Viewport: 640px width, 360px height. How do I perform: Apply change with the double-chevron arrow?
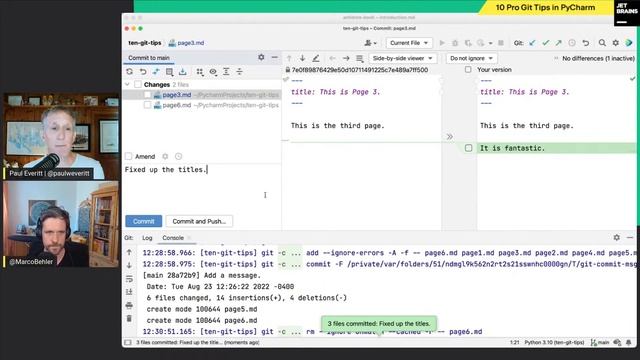coord(449,137)
